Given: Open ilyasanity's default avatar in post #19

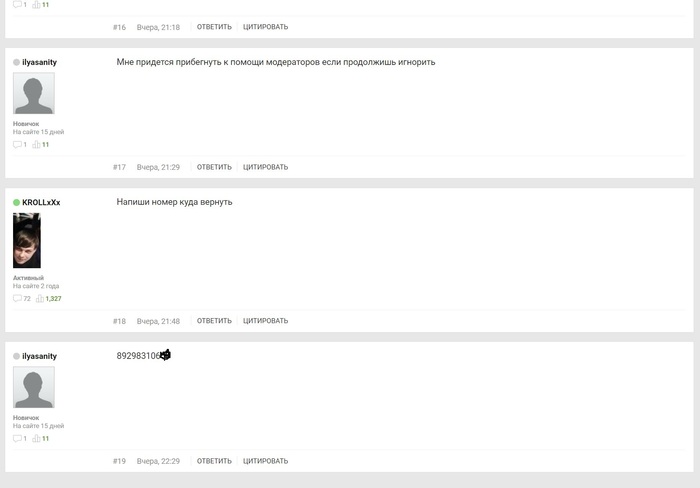Looking at the screenshot, I should pyautogui.click(x=34, y=387).
